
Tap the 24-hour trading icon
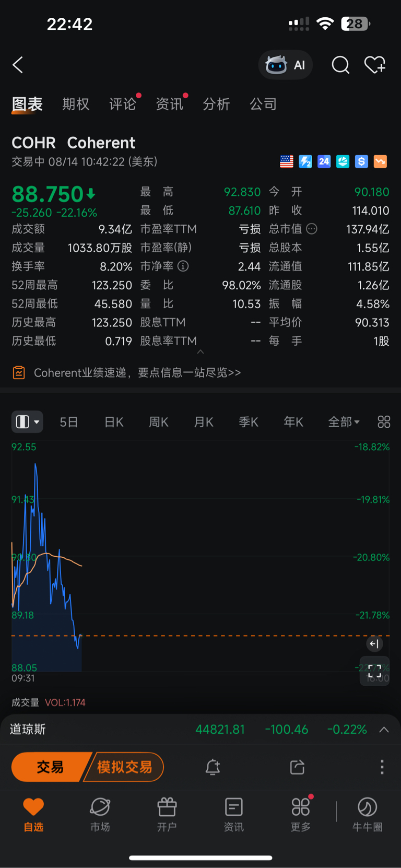[324, 161]
